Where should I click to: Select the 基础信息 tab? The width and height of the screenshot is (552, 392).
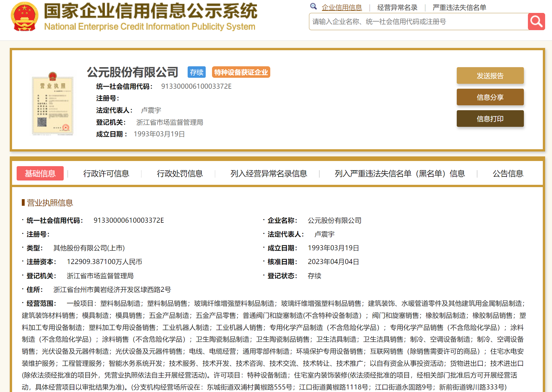tap(40, 174)
